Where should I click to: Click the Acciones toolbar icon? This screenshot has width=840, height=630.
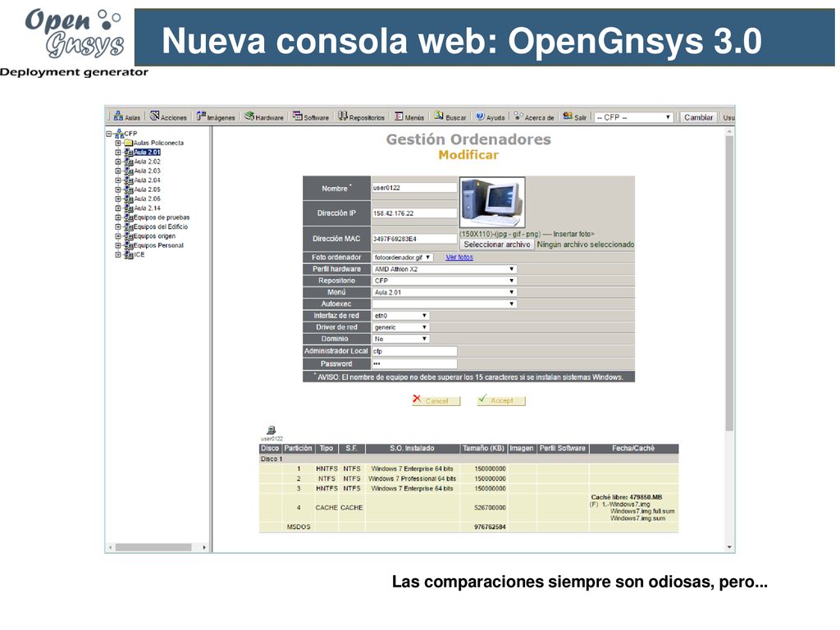click(x=155, y=116)
